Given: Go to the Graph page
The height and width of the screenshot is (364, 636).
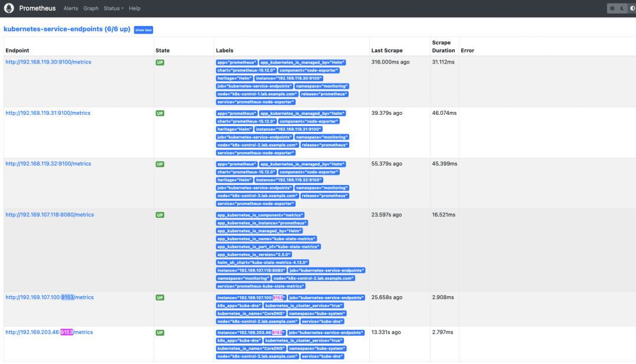Looking at the screenshot, I should click(x=91, y=8).
